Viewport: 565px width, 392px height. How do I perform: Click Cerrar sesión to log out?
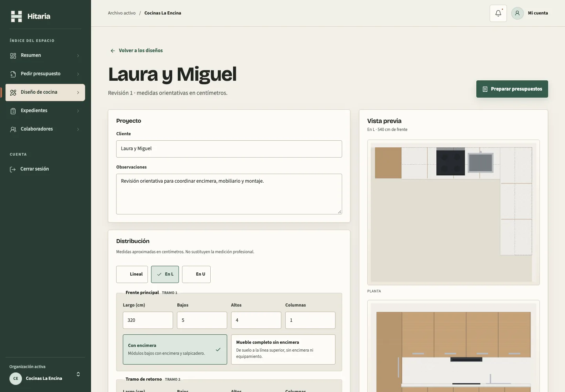[45, 169]
